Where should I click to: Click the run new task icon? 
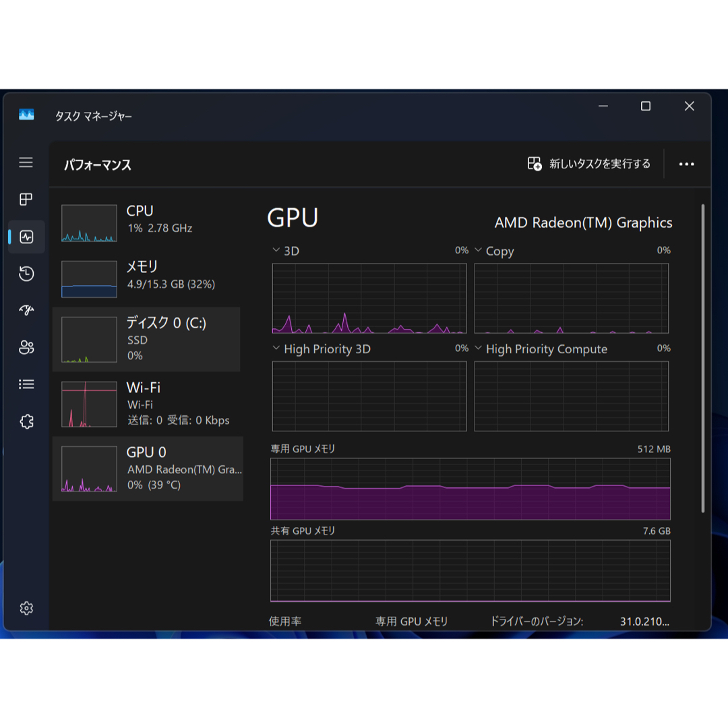pyautogui.click(x=535, y=163)
